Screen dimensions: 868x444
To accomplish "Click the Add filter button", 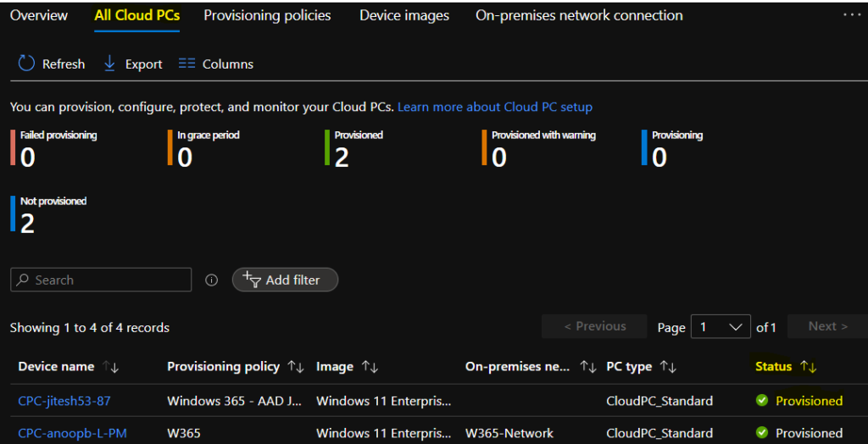I will [x=285, y=280].
